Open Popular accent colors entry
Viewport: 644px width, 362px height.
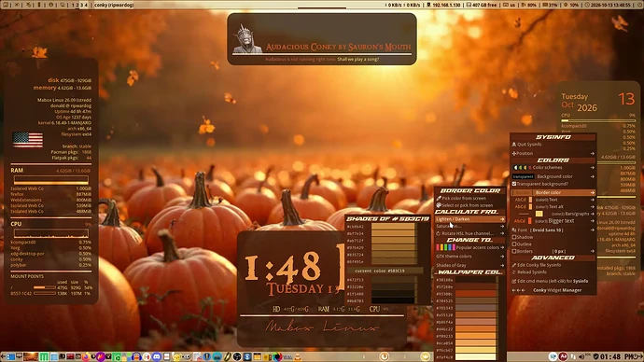(470, 247)
